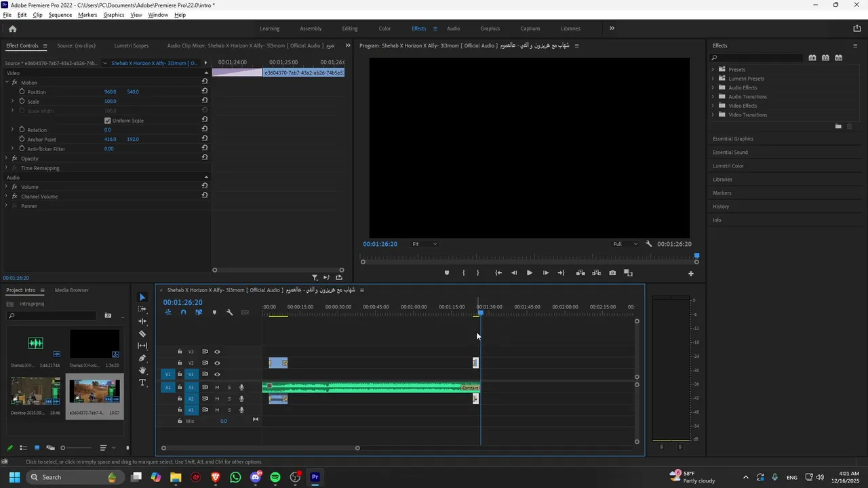Toggle track lock for V1
Viewport: 868px width, 488px height.
point(180,374)
